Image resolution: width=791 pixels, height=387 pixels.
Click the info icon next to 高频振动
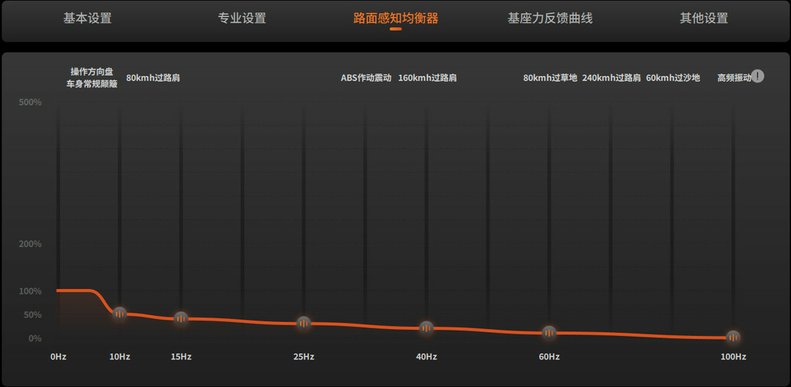[x=758, y=77]
